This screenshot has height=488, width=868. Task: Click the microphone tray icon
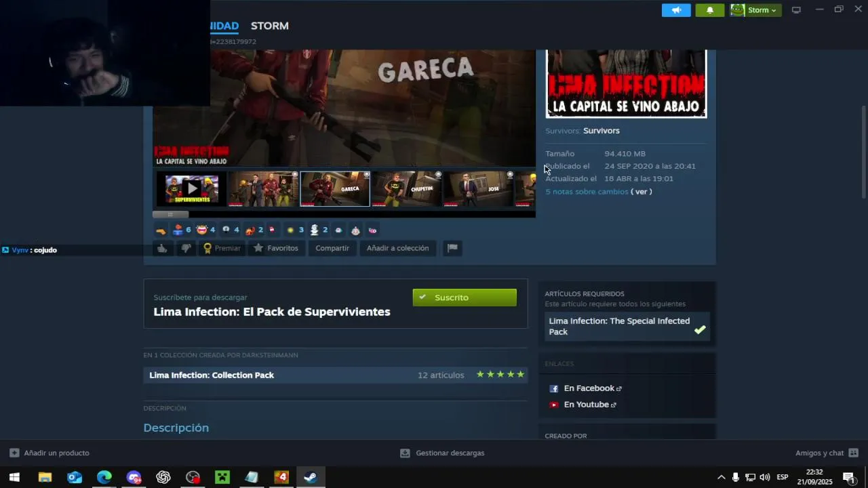coord(736,477)
